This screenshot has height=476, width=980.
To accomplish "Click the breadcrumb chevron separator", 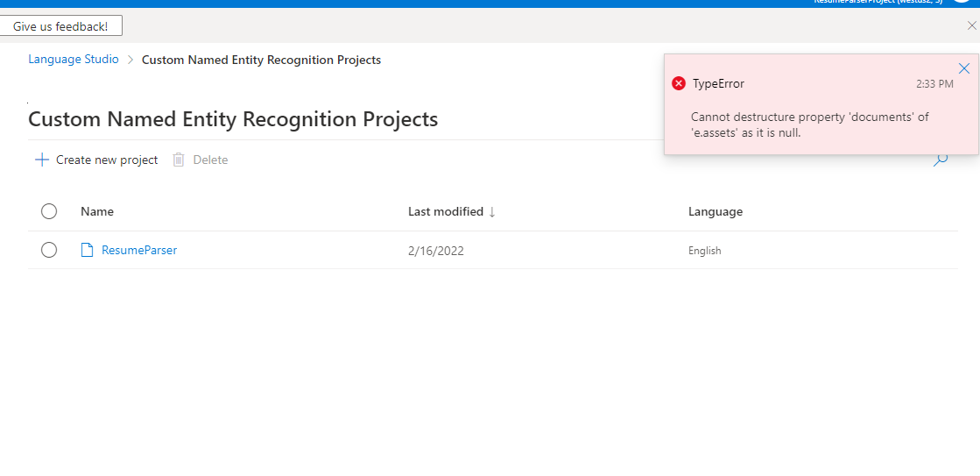I will pyautogui.click(x=130, y=60).
